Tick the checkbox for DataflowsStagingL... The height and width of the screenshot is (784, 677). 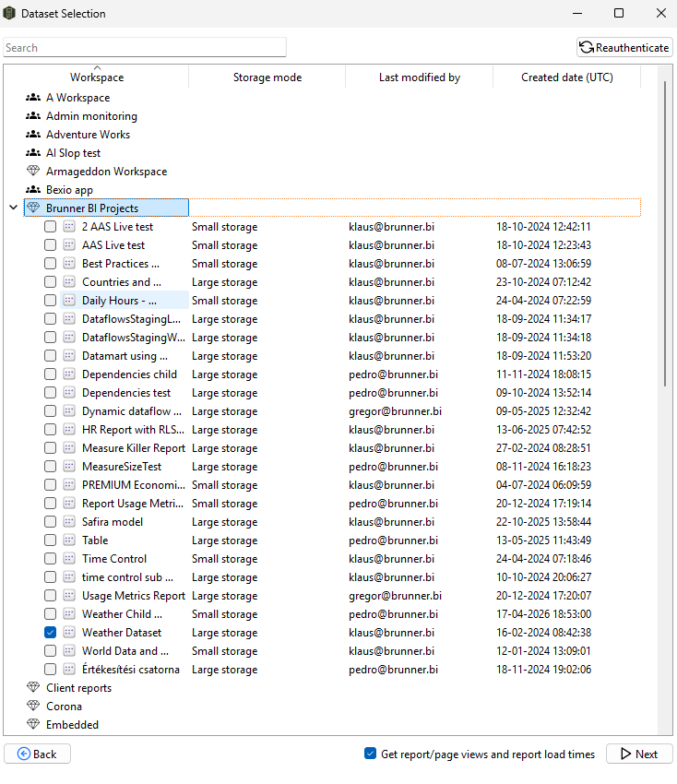[x=50, y=318]
